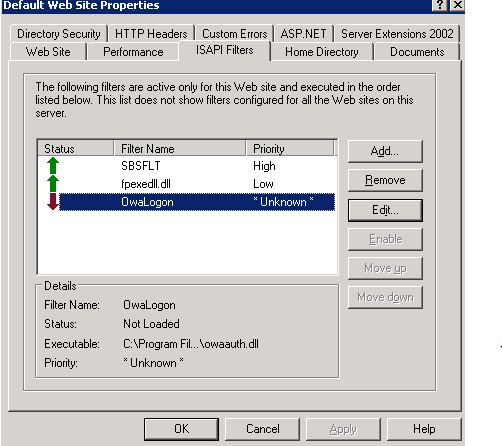Image resolution: width=502 pixels, height=446 pixels.
Task: Sort by the Priority column header
Action: click(290, 148)
